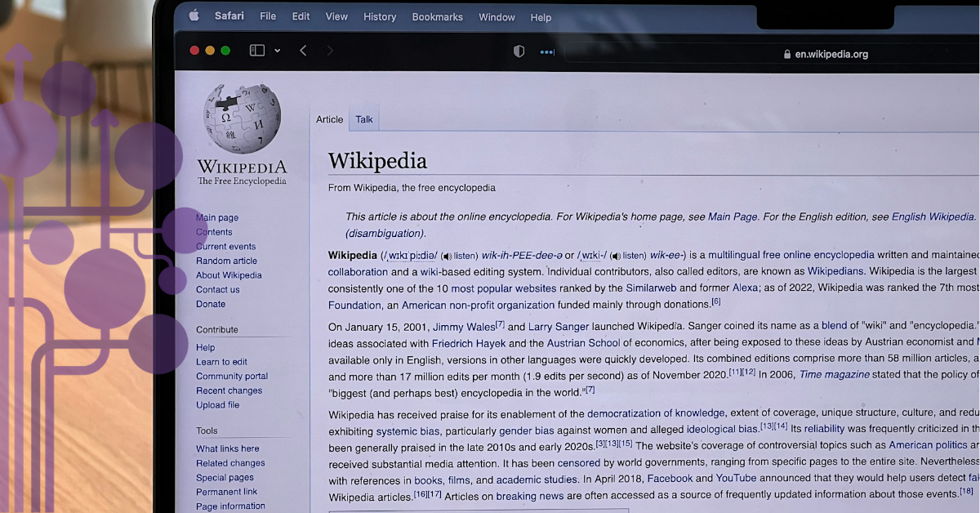
Task: Open Upload file link
Action: (x=218, y=404)
